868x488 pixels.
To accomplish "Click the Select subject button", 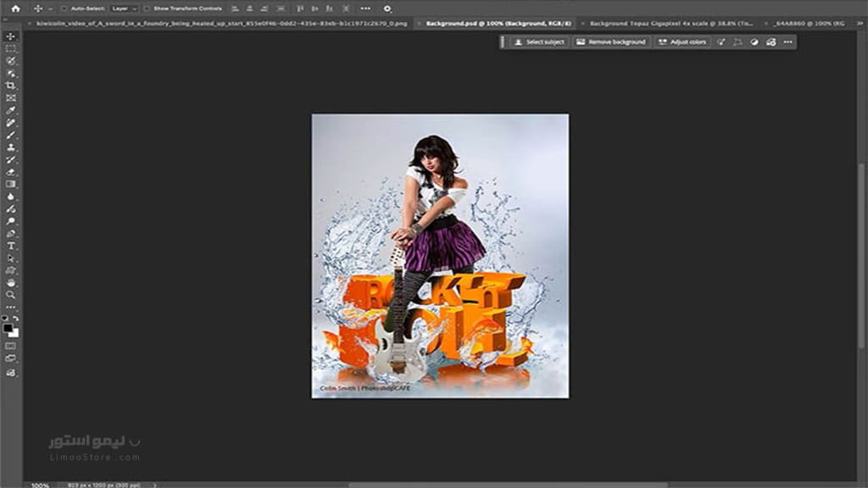I will tap(539, 42).
